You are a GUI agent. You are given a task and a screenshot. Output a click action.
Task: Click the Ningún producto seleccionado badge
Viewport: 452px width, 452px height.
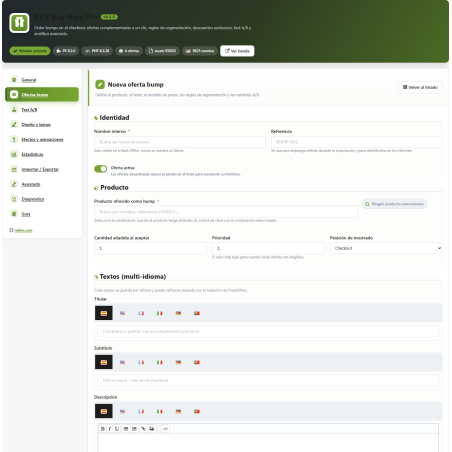[395, 204]
